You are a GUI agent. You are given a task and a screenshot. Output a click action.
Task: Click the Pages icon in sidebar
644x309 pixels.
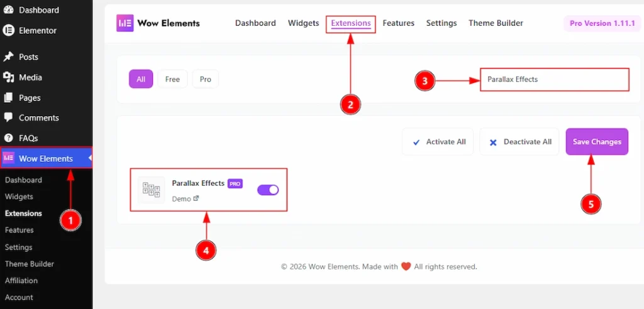[x=8, y=98]
